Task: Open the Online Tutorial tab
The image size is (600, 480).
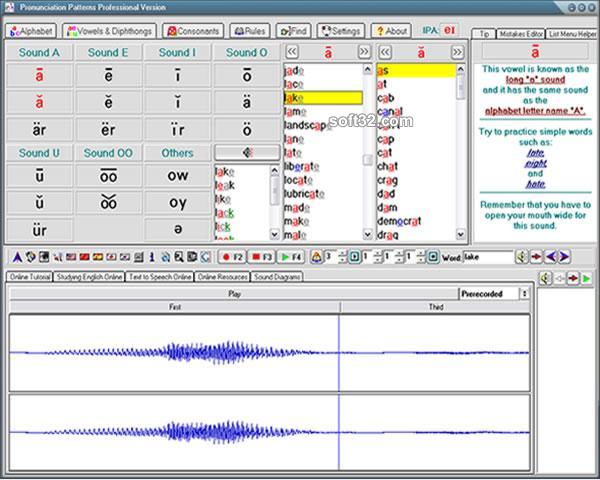Action: [x=30, y=277]
